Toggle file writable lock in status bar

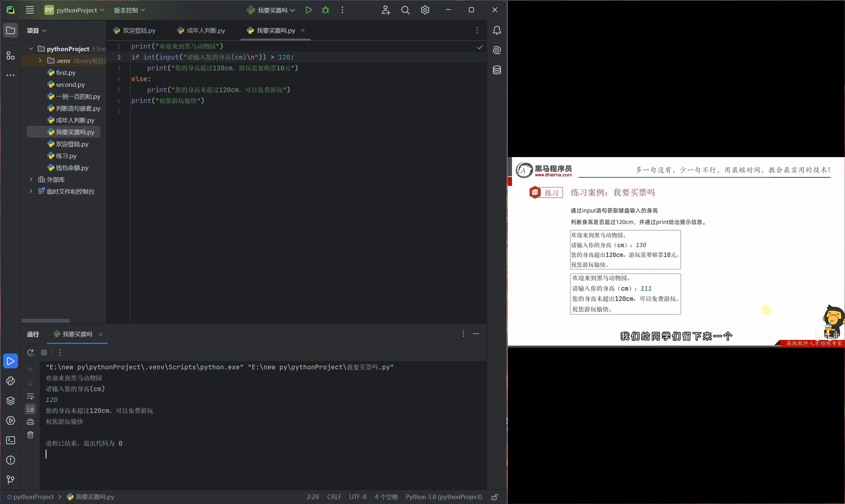click(x=494, y=496)
